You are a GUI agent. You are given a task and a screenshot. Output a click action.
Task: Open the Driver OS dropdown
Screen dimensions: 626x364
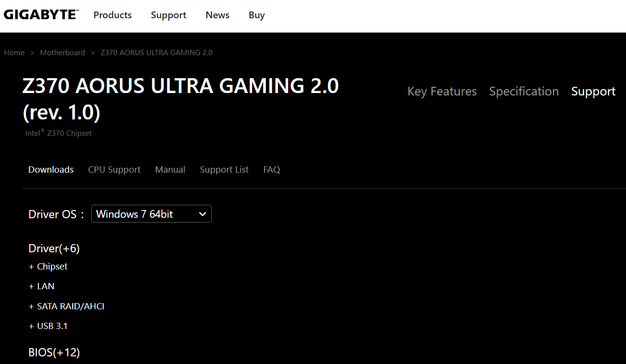[151, 214]
